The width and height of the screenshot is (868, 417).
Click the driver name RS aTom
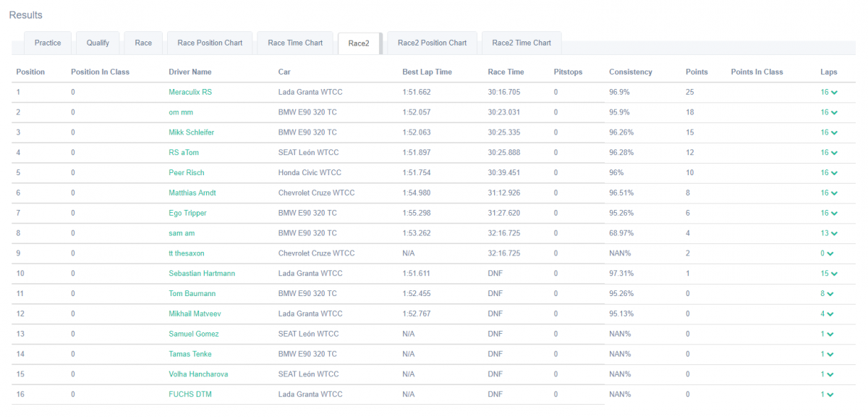pos(183,153)
